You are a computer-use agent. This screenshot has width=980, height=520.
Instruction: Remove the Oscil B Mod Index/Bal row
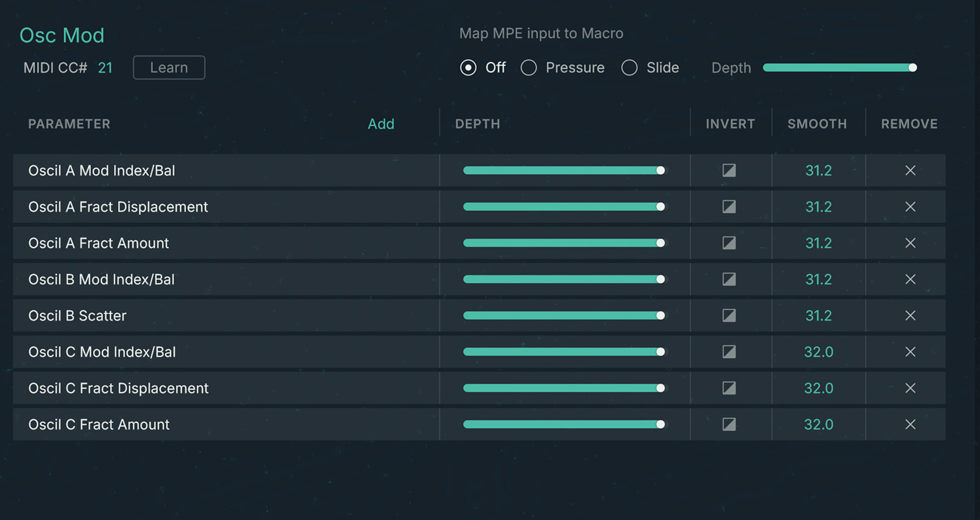tap(910, 279)
